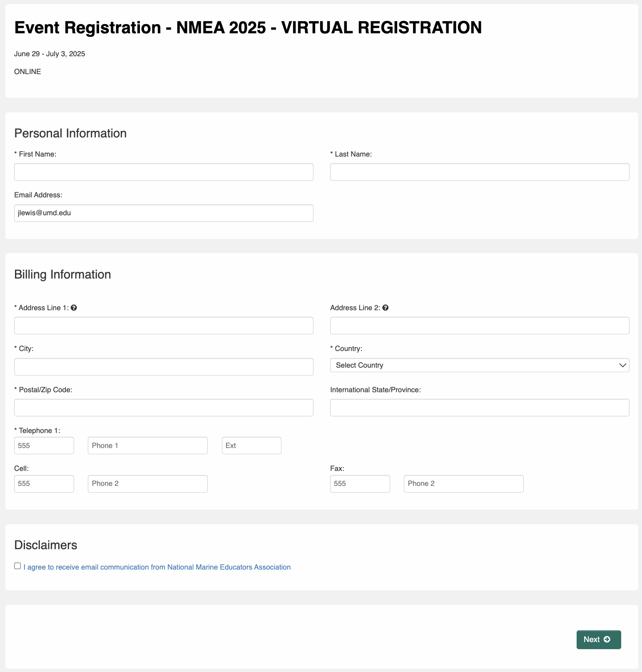Image resolution: width=642 pixels, height=672 pixels.
Task: Focus the telephone Ext field
Action: click(251, 446)
